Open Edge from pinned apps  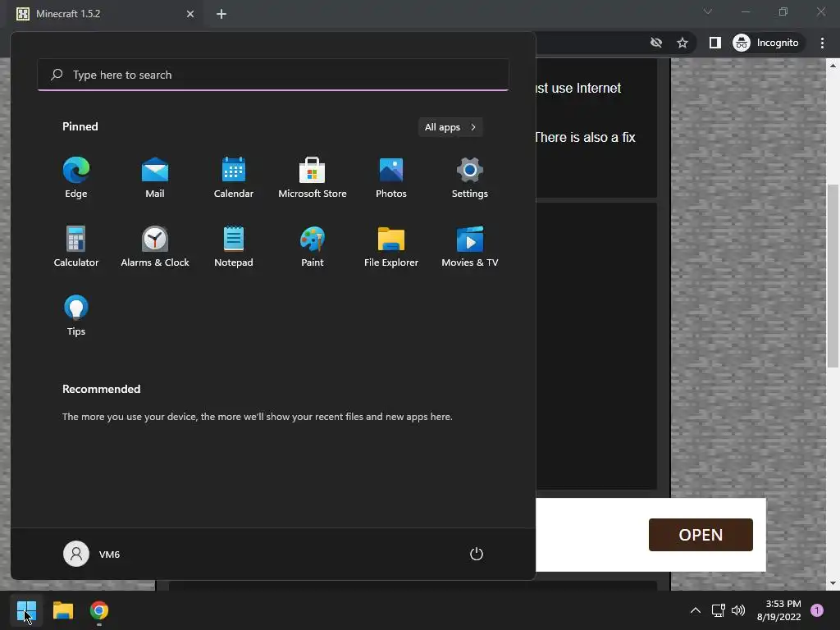click(76, 178)
